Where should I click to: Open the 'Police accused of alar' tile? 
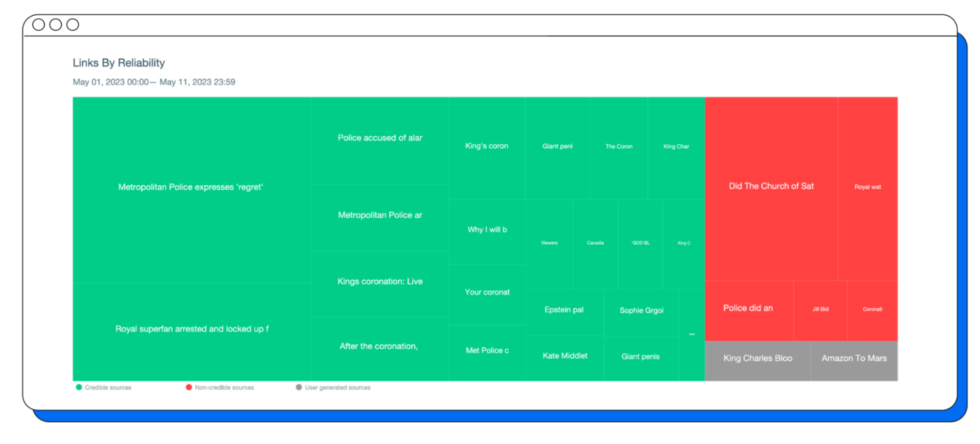coord(380,138)
